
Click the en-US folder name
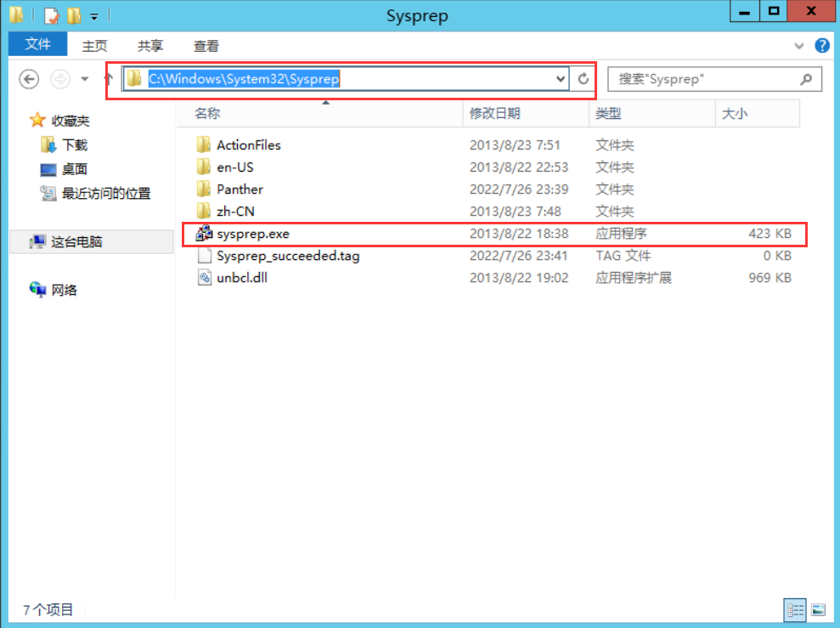click(x=235, y=167)
